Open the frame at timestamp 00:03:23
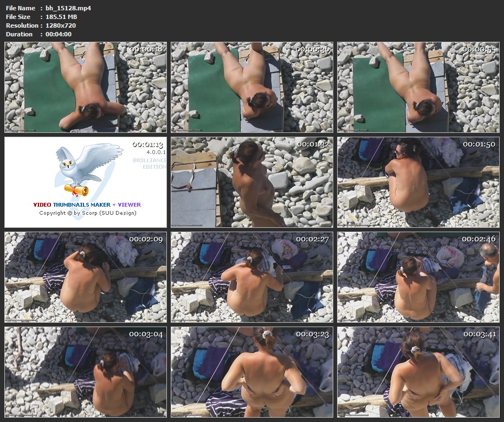Viewport: 504px width, 422px height. click(x=252, y=372)
